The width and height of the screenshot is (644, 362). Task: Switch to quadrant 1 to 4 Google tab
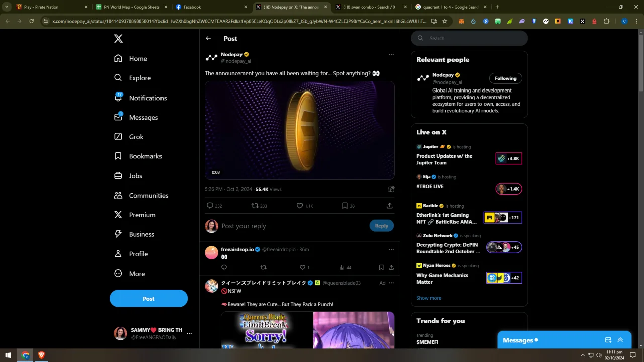click(451, 7)
